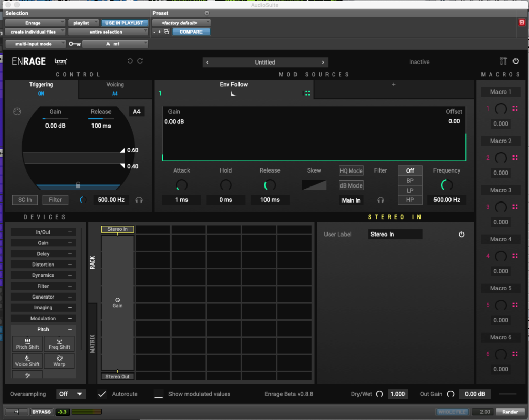Screen dimensions: 529x420
Task: Click the Dry/Wet knob
Action: [x=380, y=394]
